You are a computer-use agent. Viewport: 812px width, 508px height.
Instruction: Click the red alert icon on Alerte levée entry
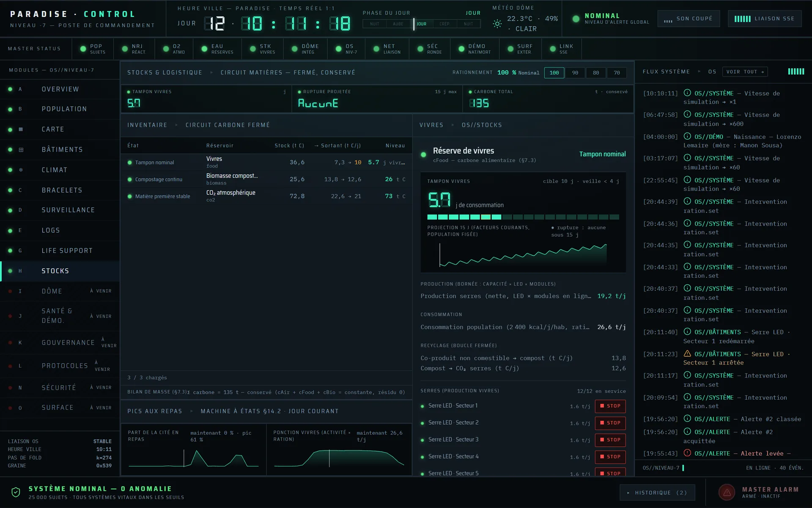pos(687,453)
